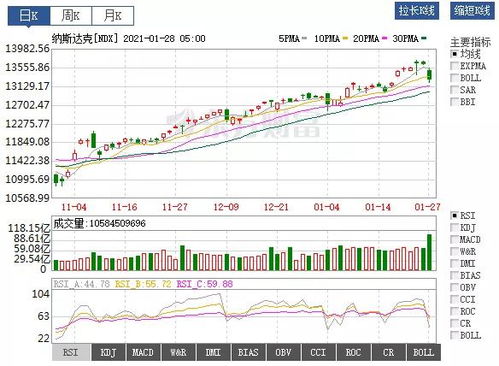Open the W&R bottom indicator tab
The width and height of the screenshot is (499, 366).
tap(178, 352)
